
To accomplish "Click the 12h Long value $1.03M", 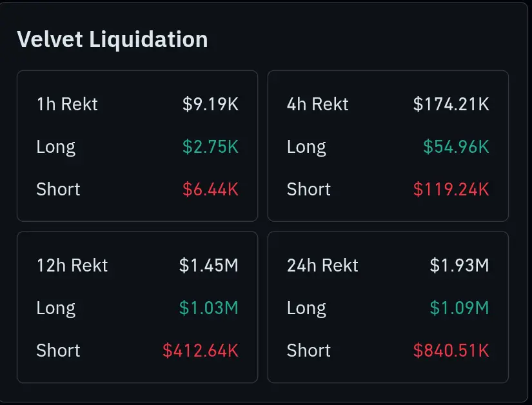I will coord(209,308).
